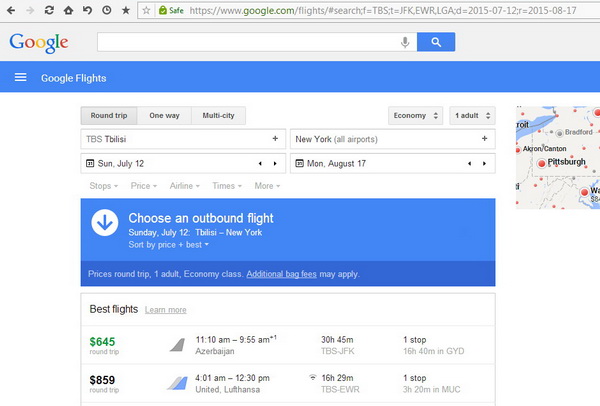Screen dimensions: 600x406
Task: Switch to One way trip type
Action: coord(164,115)
